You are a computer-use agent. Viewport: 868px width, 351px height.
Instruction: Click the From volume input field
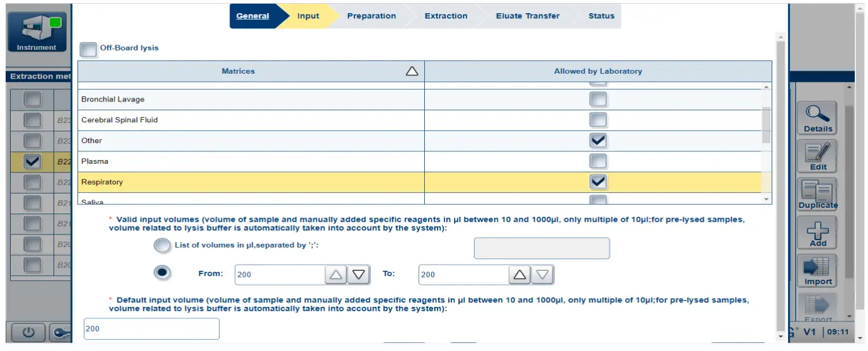pos(281,275)
